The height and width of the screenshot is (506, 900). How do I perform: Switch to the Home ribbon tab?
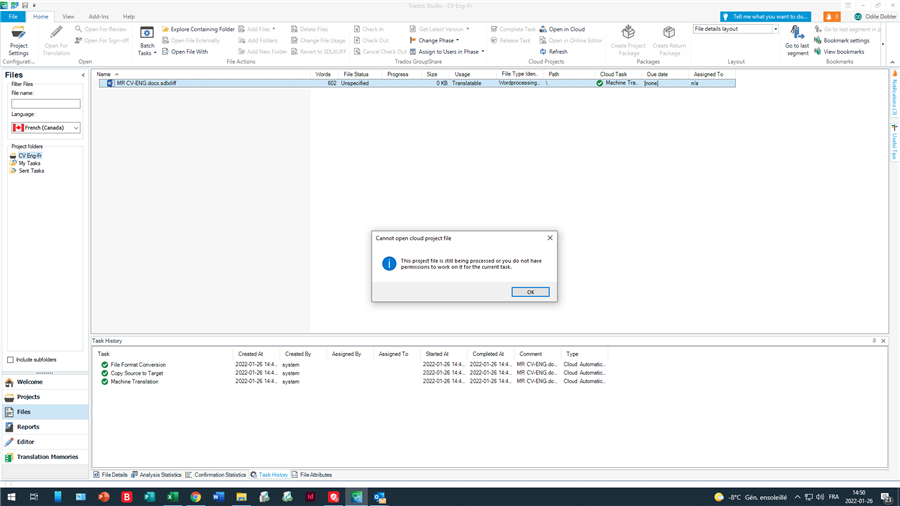pos(40,17)
